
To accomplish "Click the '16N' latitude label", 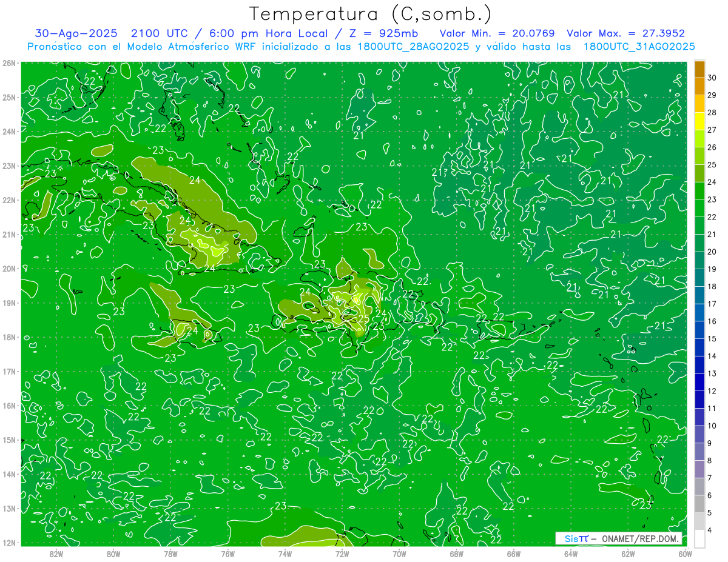I will click(9, 406).
